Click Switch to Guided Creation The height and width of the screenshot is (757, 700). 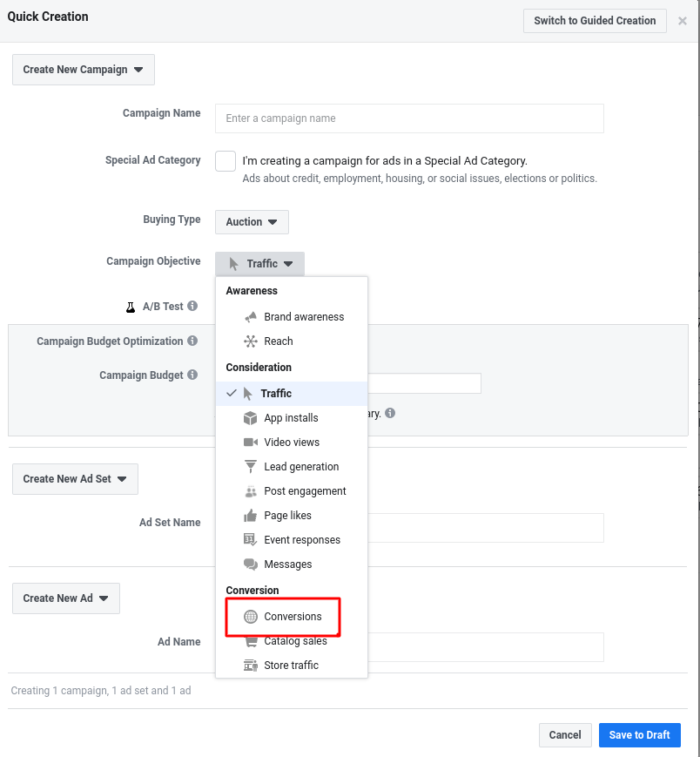coord(595,21)
